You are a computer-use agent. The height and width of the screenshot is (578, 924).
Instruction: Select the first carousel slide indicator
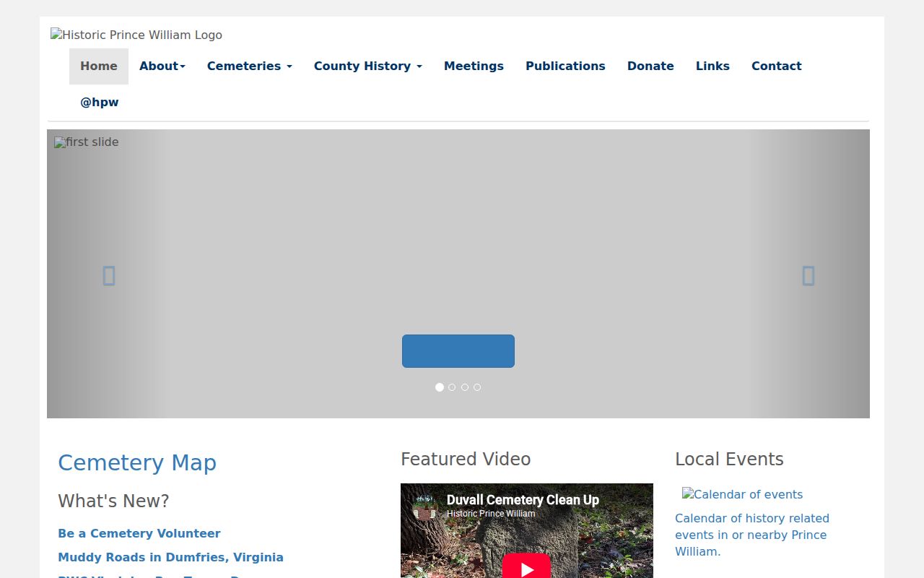coord(440,387)
